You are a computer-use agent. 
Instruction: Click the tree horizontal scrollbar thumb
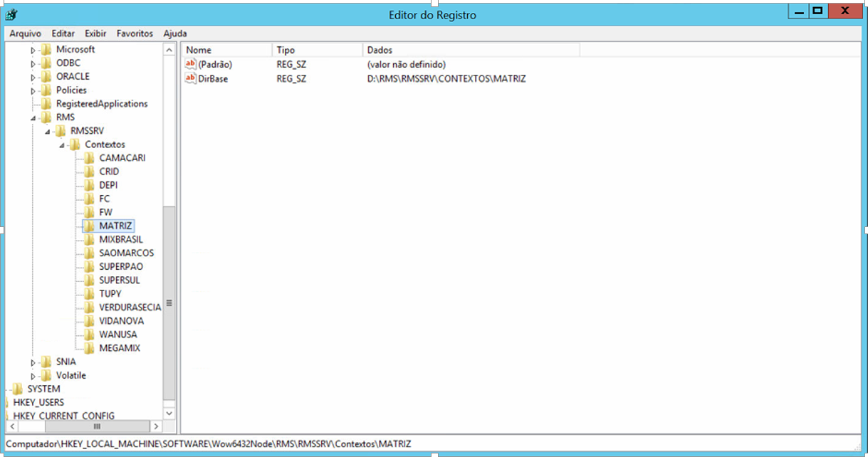pos(97,426)
